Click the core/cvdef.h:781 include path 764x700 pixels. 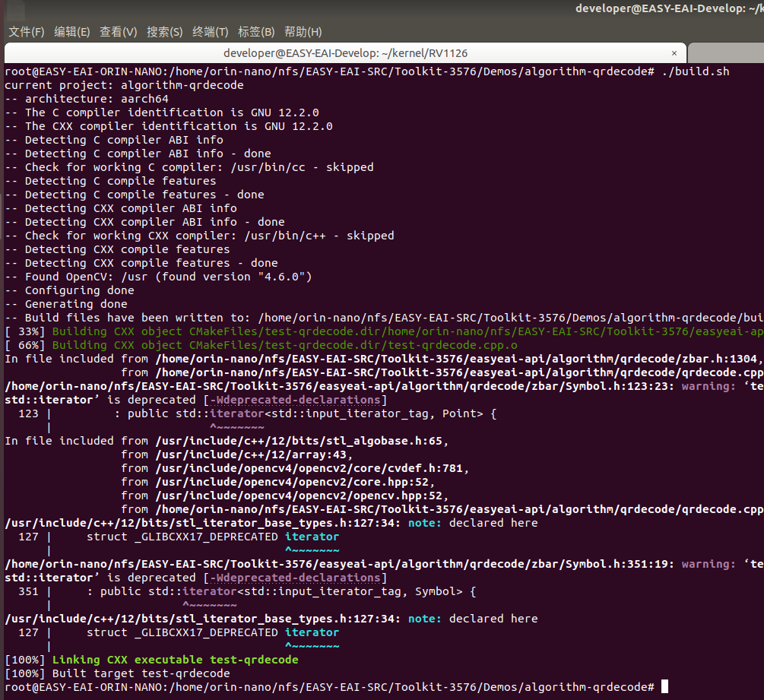[312, 468]
